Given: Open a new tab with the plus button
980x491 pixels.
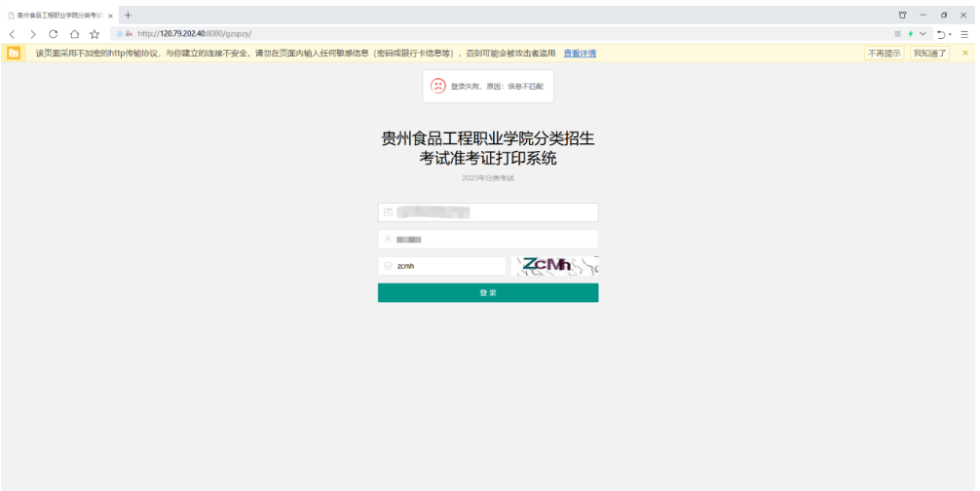Looking at the screenshot, I should coord(128,15).
